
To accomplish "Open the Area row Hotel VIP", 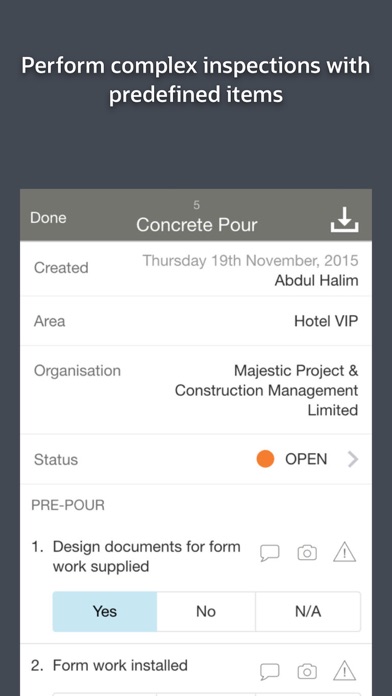I will point(196,321).
